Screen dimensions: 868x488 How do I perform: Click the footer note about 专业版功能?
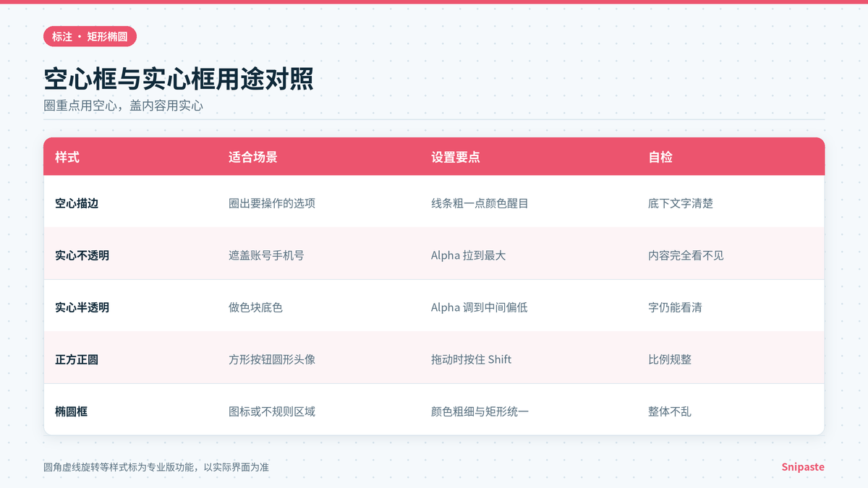[156, 467]
